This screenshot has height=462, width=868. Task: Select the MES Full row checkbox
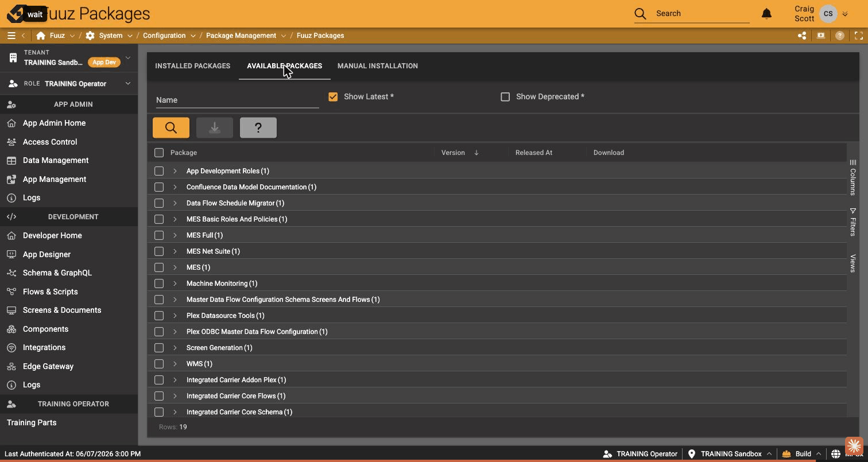(x=159, y=235)
